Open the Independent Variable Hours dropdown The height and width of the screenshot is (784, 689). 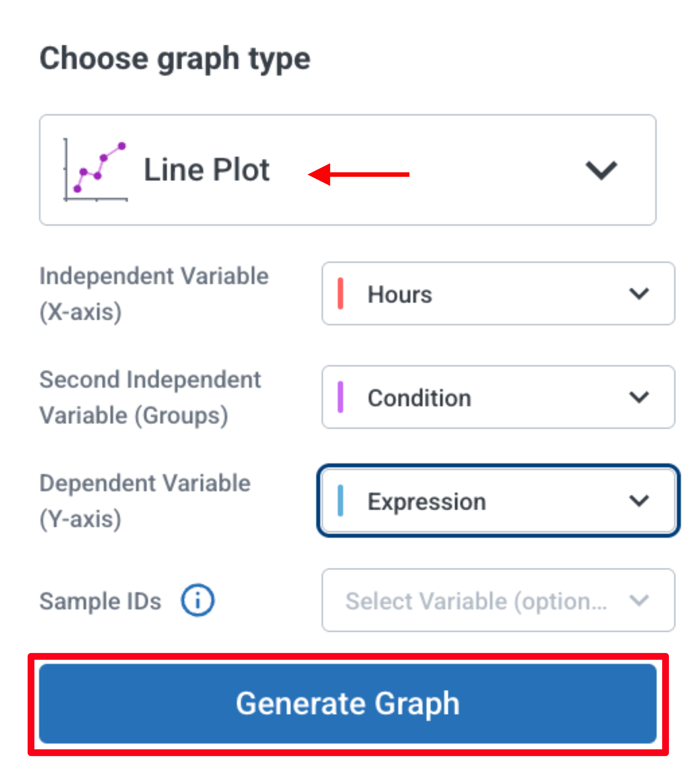[x=498, y=293]
